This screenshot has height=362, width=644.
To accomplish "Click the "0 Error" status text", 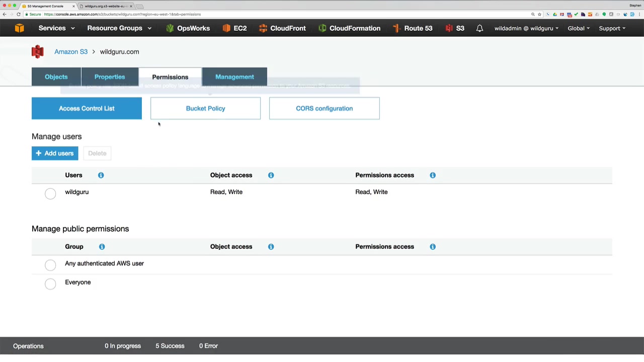I will tap(208, 346).
